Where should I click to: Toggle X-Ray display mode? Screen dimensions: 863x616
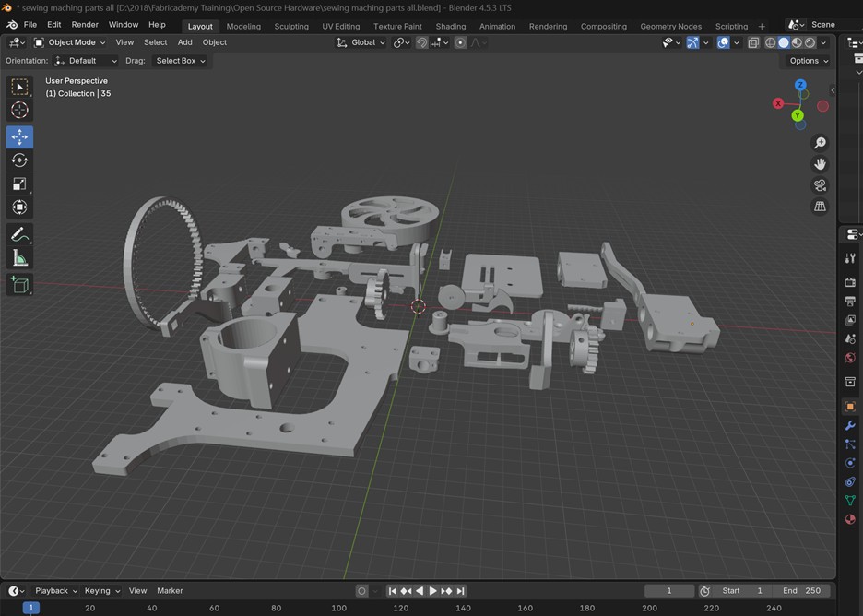pyautogui.click(x=753, y=42)
